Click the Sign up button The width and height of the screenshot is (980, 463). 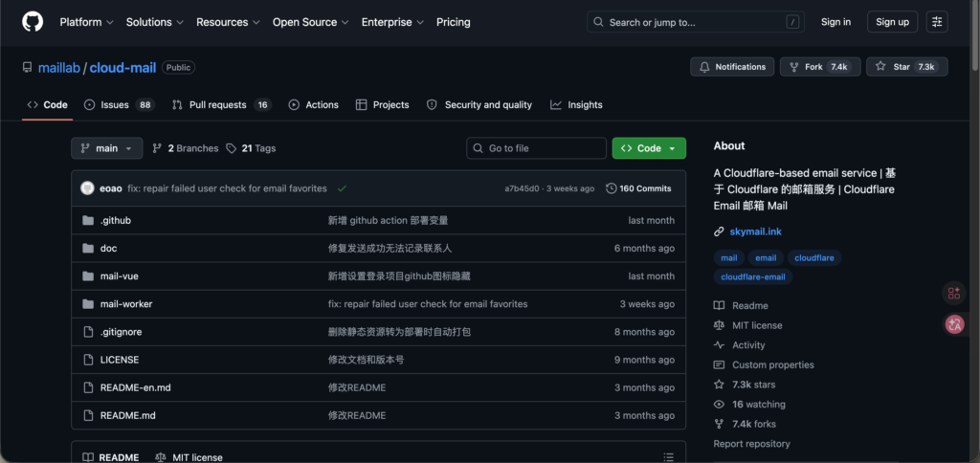892,22
